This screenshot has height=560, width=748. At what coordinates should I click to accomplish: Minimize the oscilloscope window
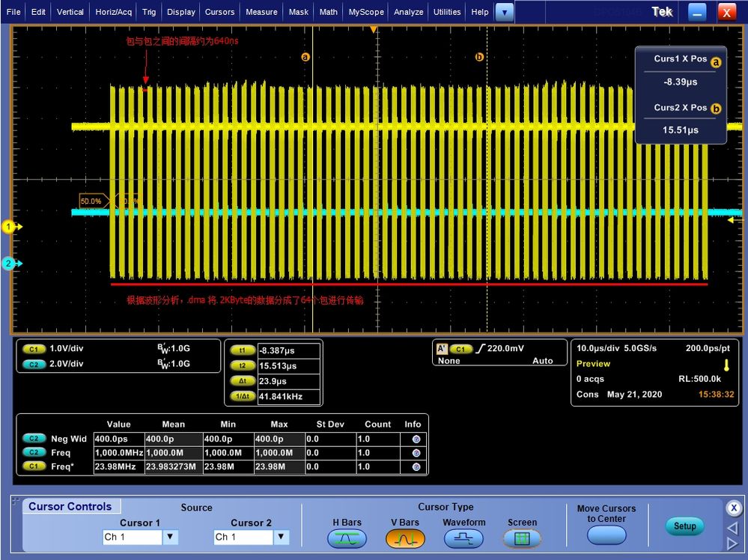point(696,13)
